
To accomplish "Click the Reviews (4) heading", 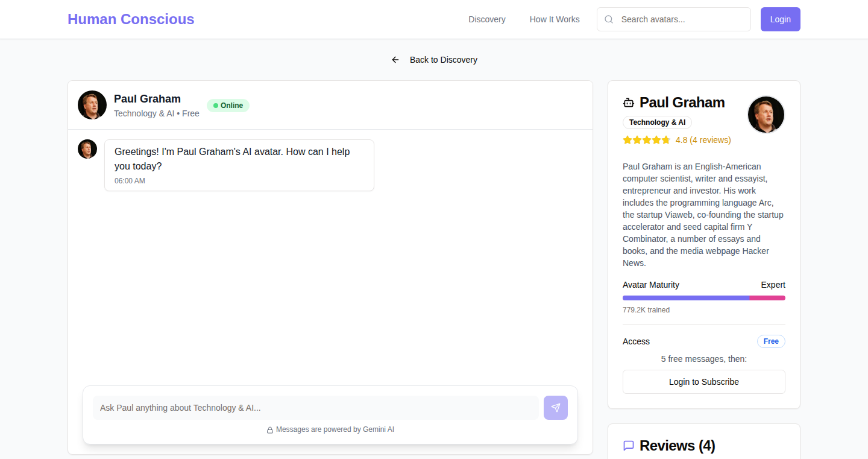I will [x=677, y=446].
